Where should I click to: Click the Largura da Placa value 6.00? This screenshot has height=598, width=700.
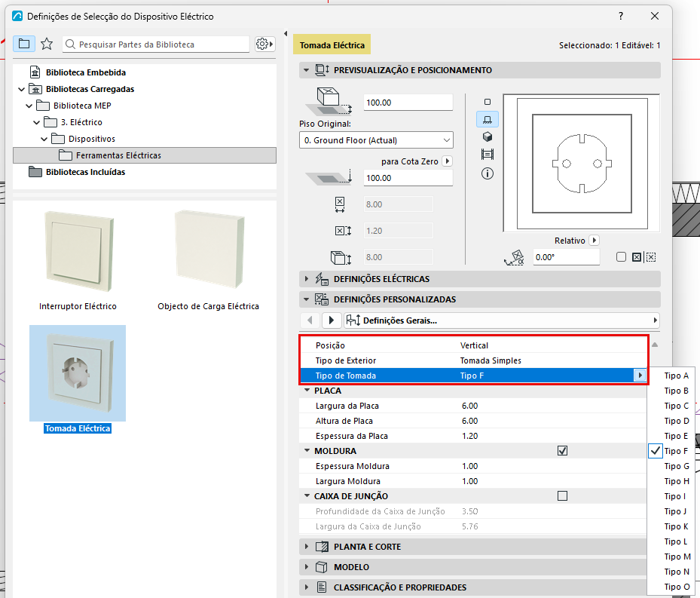(469, 406)
